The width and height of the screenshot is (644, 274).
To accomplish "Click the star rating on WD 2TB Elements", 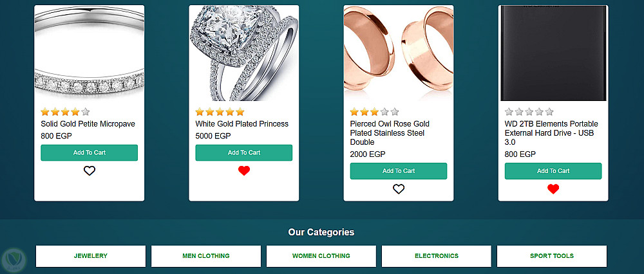I will coord(529,112).
